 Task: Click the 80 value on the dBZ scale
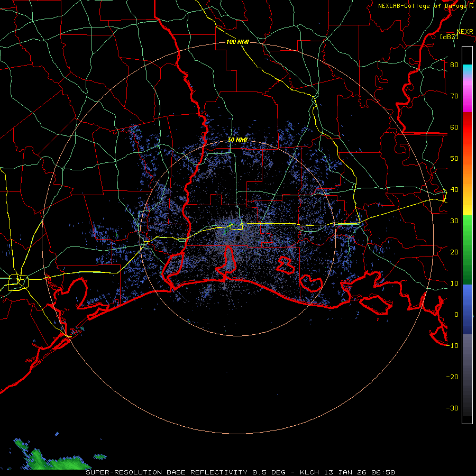[x=454, y=65]
